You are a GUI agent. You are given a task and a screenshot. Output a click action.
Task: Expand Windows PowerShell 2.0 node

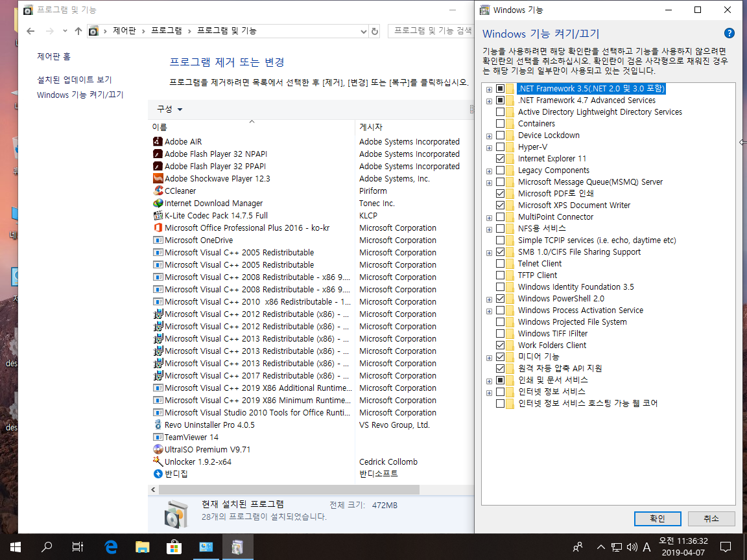pyautogui.click(x=490, y=299)
